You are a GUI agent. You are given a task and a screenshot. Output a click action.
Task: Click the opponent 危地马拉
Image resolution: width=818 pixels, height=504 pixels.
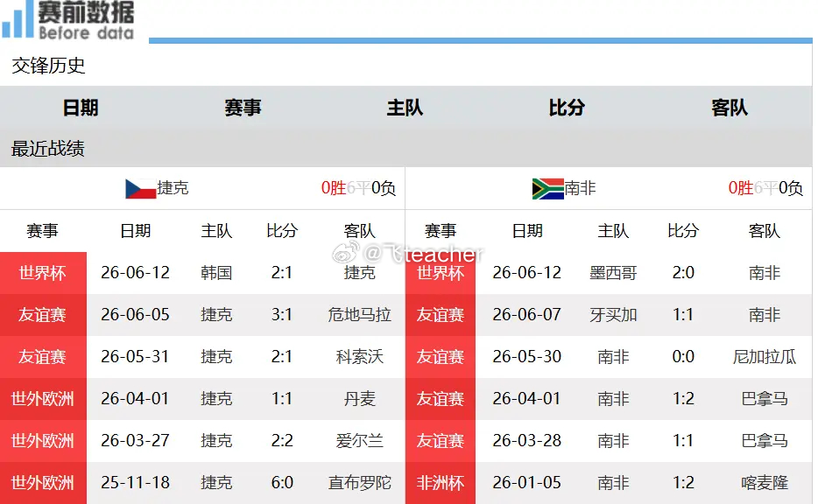click(359, 315)
